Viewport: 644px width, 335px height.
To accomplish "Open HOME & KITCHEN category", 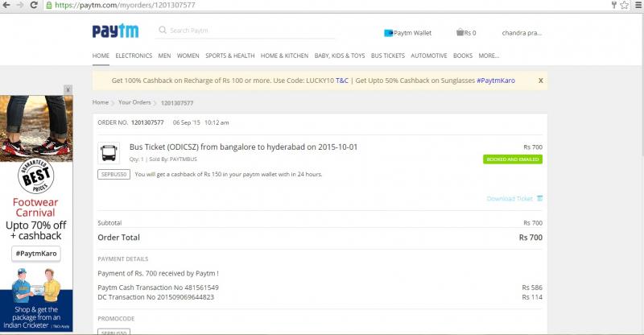I will click(284, 56).
